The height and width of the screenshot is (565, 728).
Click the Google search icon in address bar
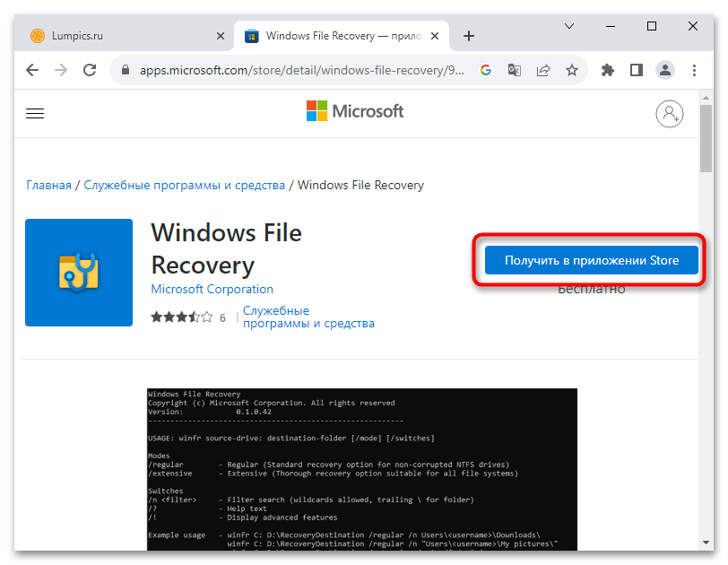tap(486, 69)
